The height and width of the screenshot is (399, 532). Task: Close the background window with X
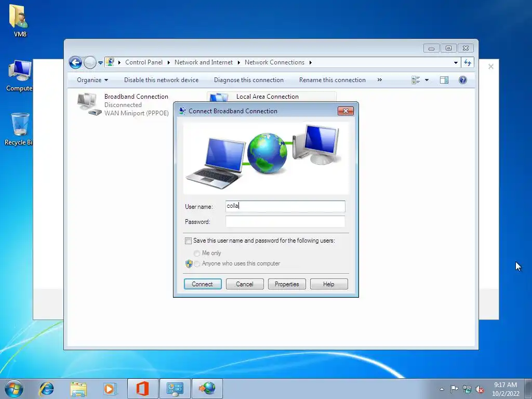[x=490, y=66]
